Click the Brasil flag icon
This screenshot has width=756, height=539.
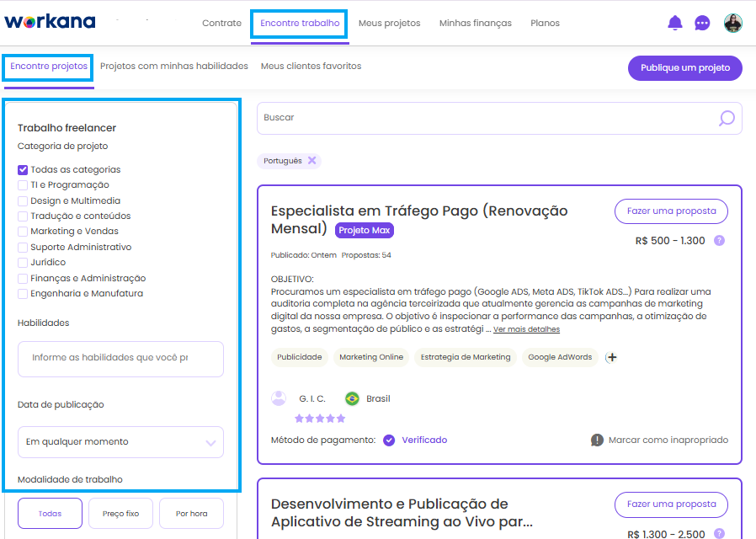353,398
